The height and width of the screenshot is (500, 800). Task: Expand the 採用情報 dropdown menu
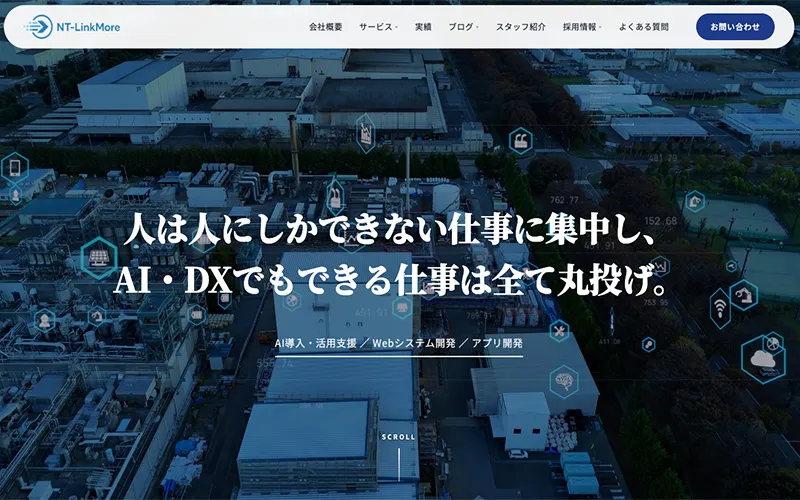click(582, 27)
